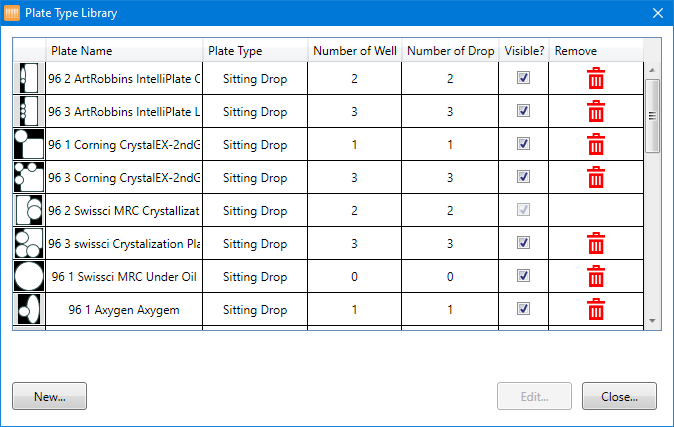
Task: Sort by the Plate Name column header
Action: click(x=124, y=51)
